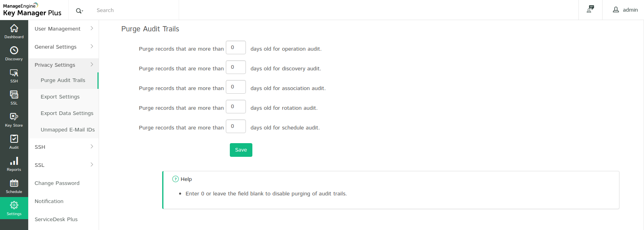
Task: View the Reports chart icon
Action: pos(14,162)
